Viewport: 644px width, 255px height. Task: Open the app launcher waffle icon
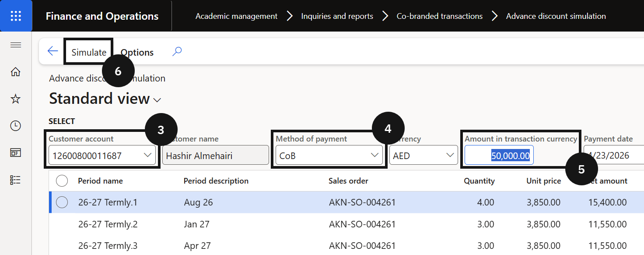click(x=16, y=16)
